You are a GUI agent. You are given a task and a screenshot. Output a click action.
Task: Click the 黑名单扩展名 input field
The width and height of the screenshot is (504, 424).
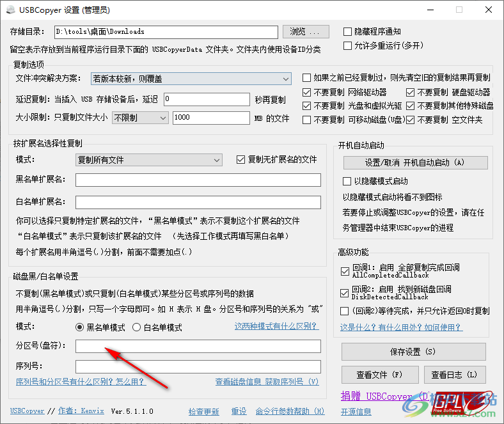coord(198,180)
